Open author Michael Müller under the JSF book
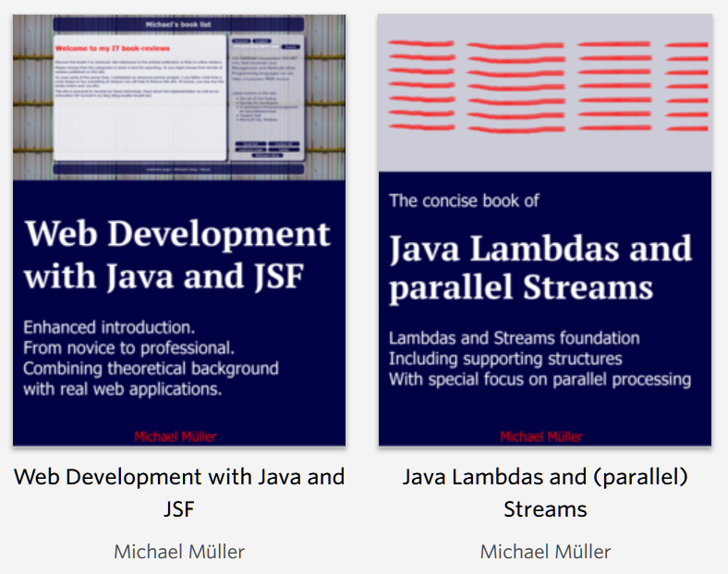 coord(179,552)
